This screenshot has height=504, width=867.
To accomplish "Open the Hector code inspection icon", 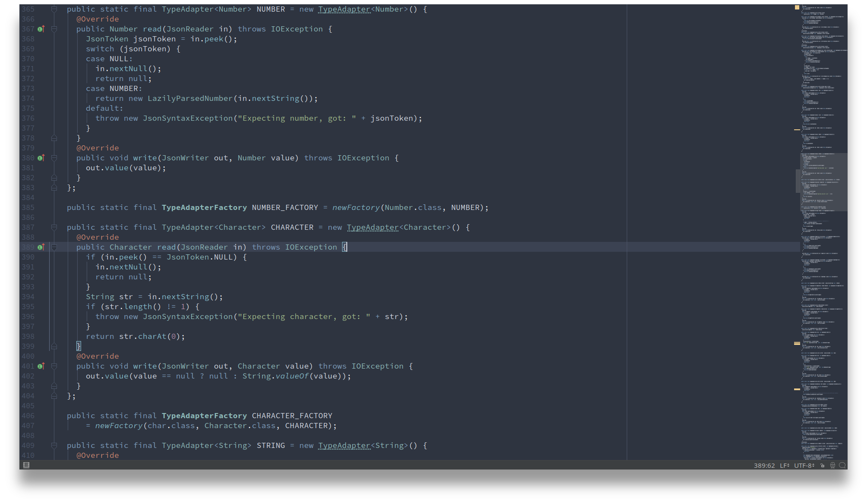I will [832, 465].
